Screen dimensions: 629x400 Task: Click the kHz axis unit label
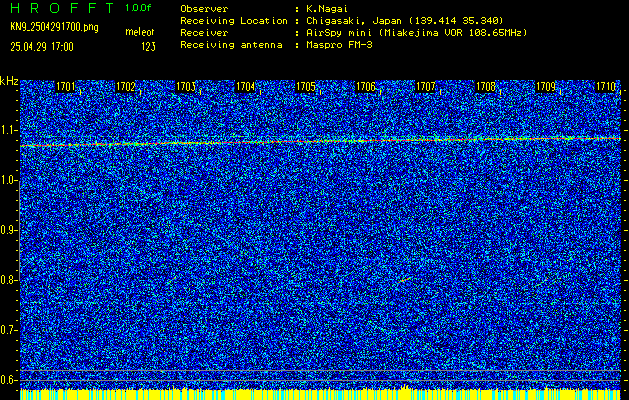9,81
